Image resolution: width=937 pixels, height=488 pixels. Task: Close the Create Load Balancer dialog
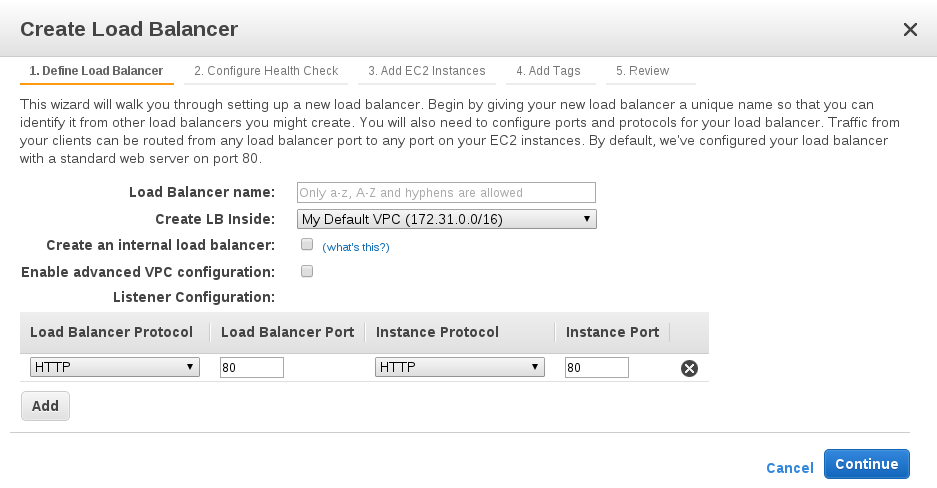click(x=910, y=30)
